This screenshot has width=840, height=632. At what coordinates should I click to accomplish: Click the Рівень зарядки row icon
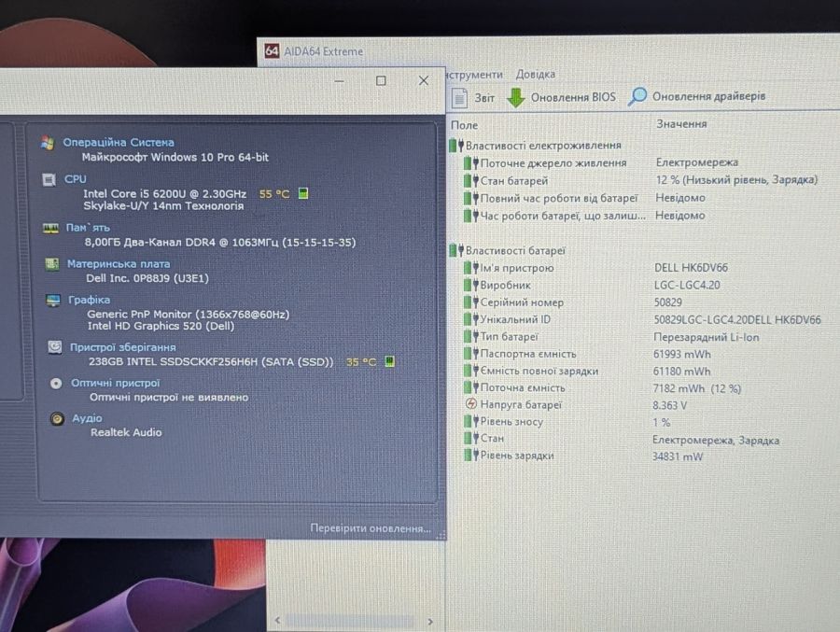point(471,456)
